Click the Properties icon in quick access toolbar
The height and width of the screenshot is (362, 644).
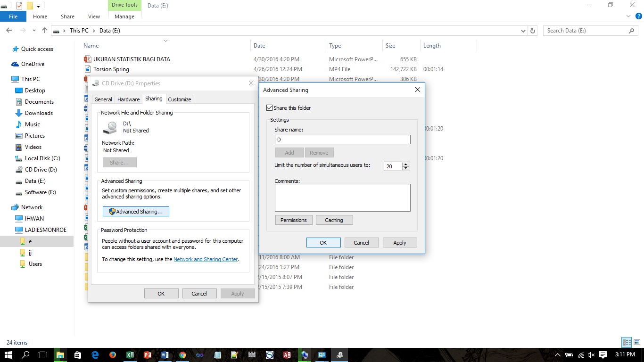click(19, 6)
